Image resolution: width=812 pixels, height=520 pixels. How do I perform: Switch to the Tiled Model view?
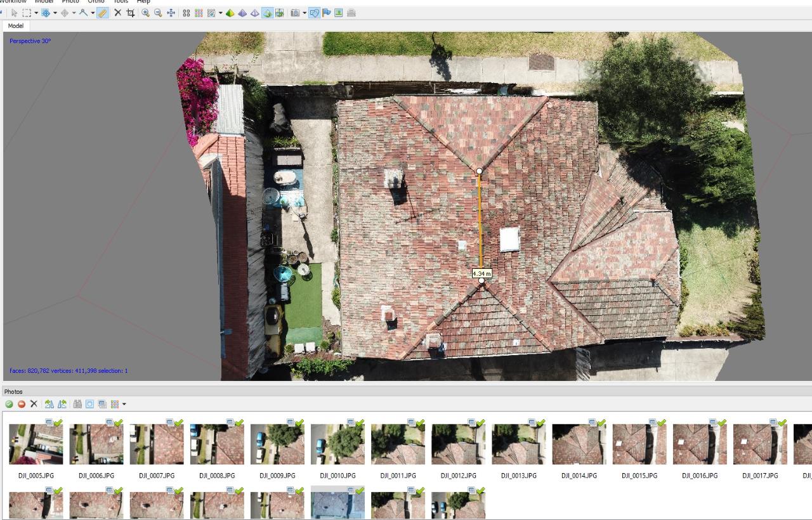(x=279, y=13)
